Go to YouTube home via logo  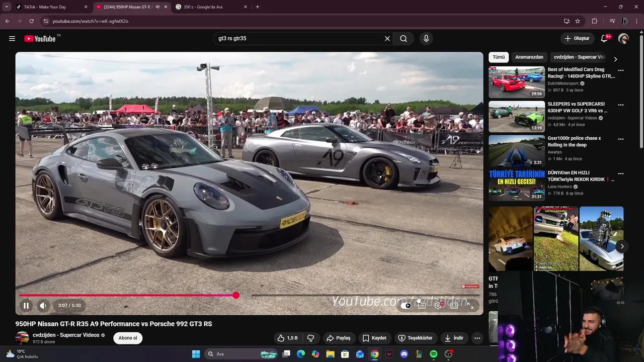[x=40, y=39]
